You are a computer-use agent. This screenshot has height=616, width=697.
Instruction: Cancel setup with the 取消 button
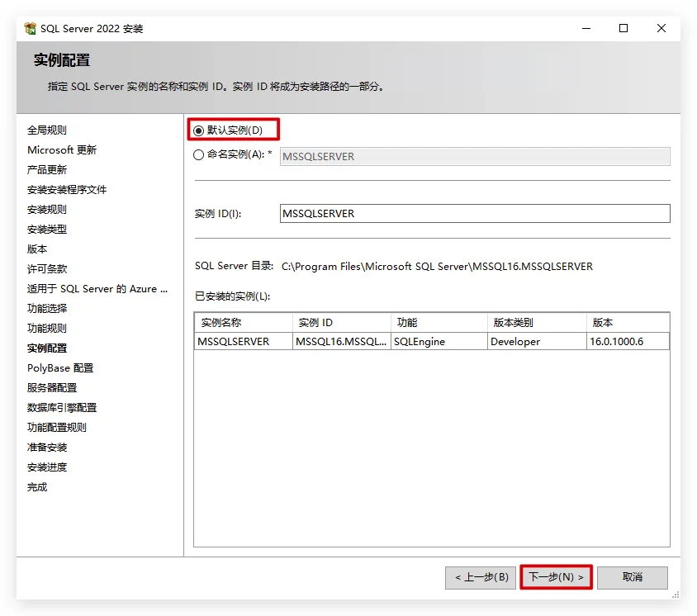point(632,576)
